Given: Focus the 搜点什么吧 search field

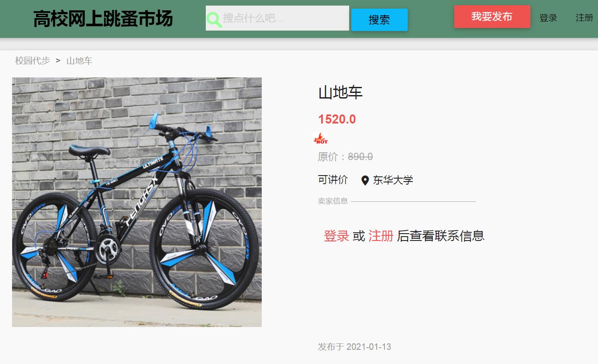Looking at the screenshot, I should click(277, 18).
